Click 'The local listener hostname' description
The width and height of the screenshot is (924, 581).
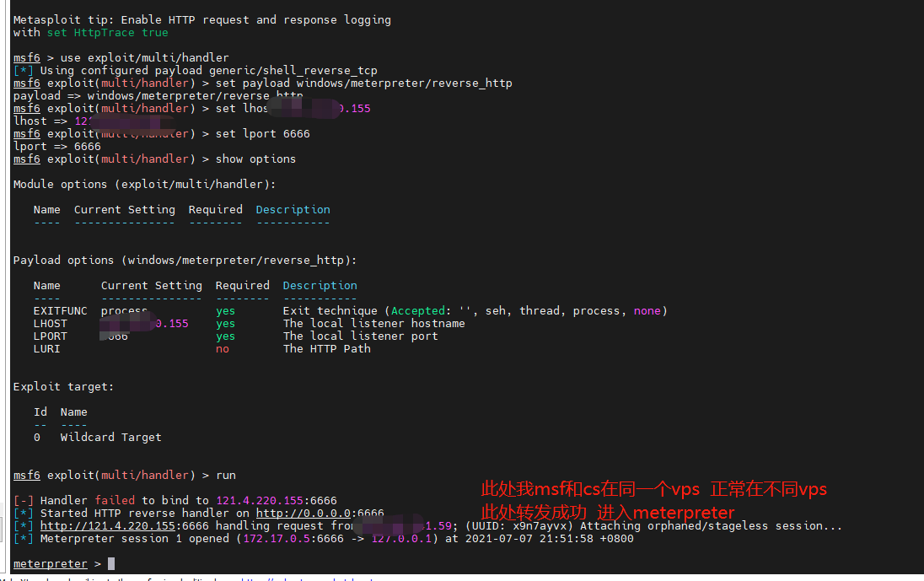pyautogui.click(x=373, y=324)
